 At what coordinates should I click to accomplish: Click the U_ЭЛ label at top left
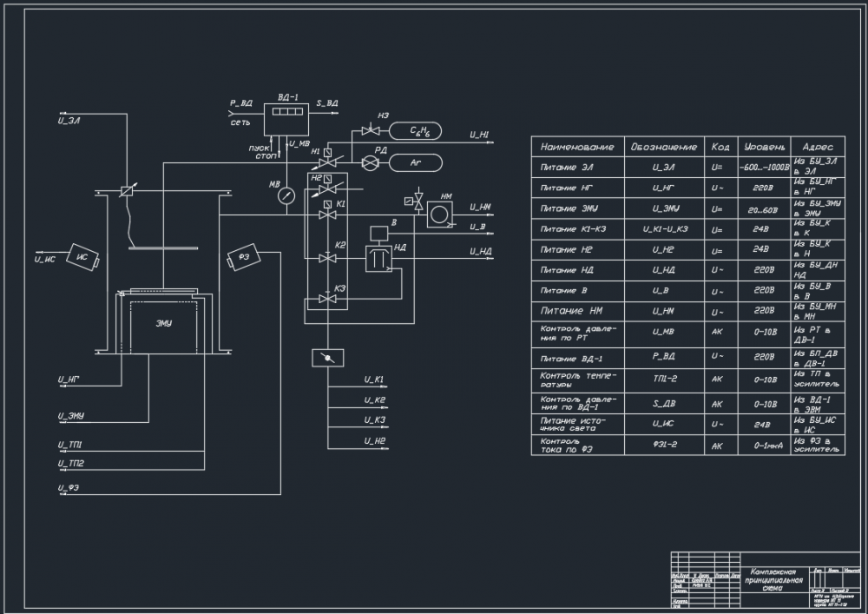[x=69, y=121]
